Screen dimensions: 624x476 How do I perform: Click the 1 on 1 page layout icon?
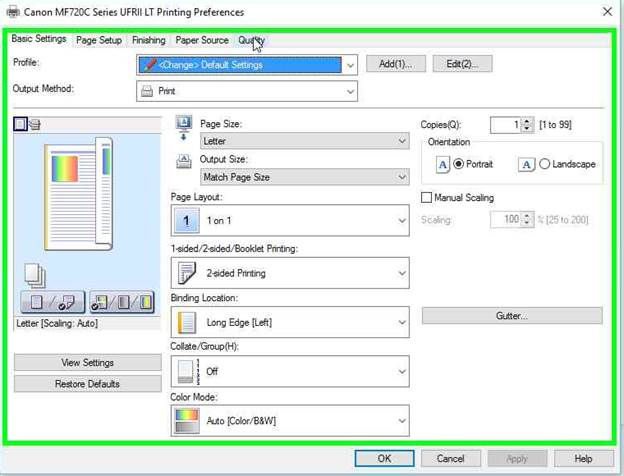[186, 218]
